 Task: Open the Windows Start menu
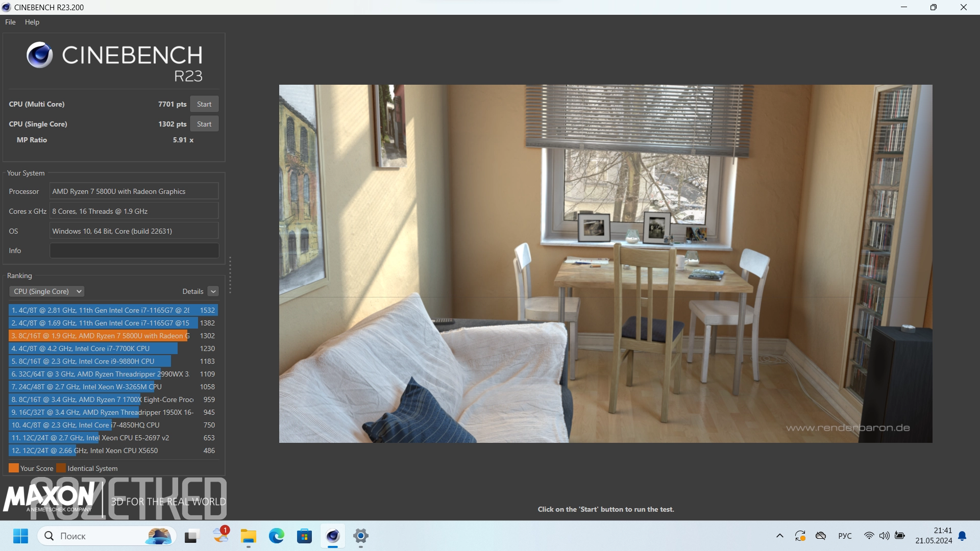20,536
